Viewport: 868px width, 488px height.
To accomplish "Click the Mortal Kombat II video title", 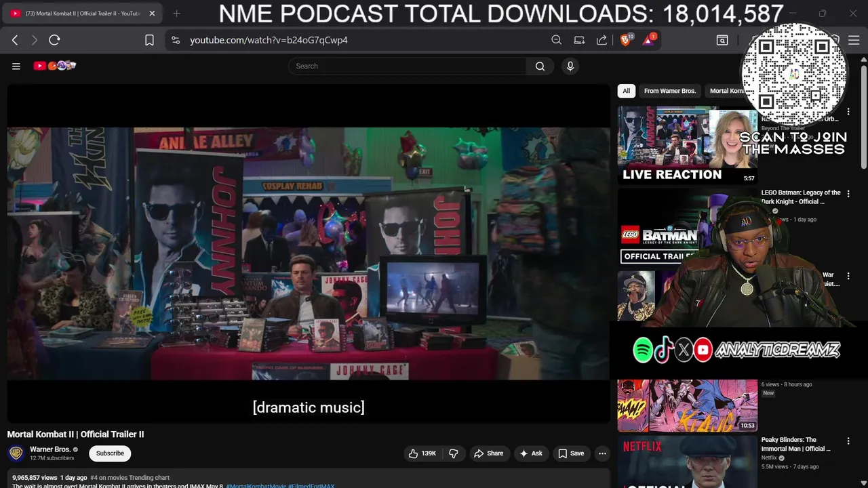I will 76,434.
